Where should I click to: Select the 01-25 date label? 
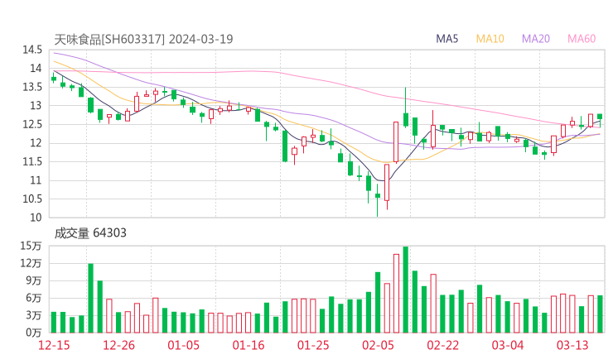coord(313,345)
